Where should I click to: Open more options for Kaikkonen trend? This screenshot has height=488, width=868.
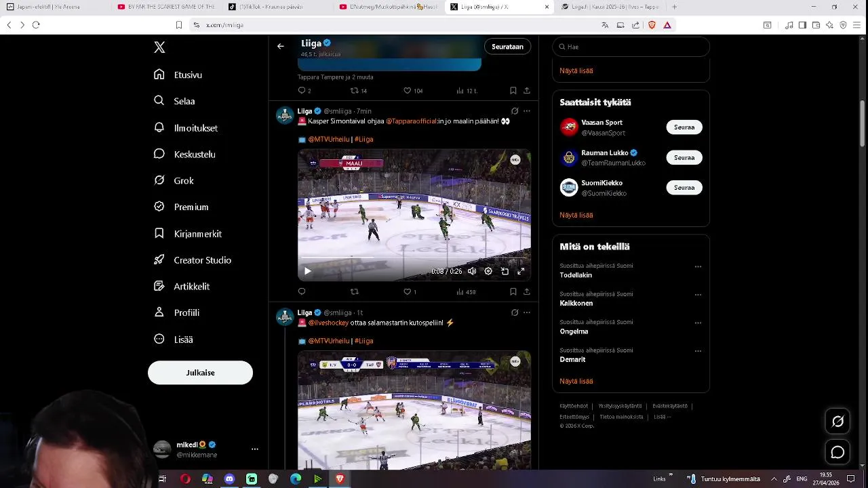tap(698, 296)
